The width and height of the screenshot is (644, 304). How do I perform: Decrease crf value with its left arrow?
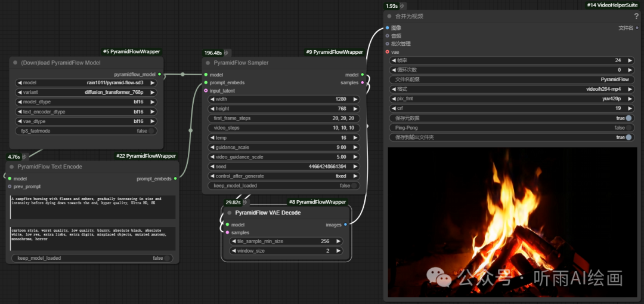click(394, 108)
